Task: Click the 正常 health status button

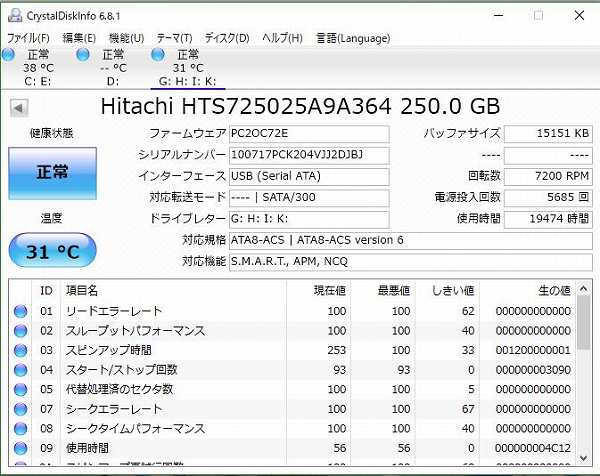Action: click(52, 173)
